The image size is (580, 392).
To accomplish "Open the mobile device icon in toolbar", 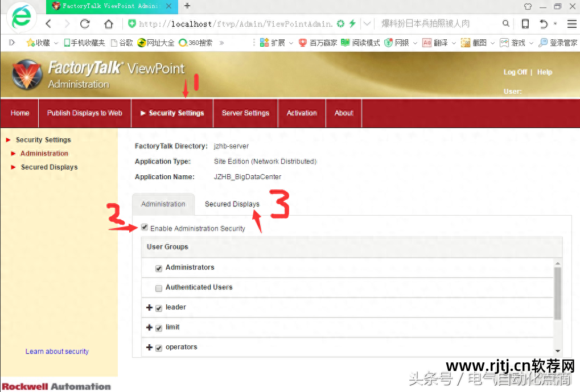I will tap(525, 24).
